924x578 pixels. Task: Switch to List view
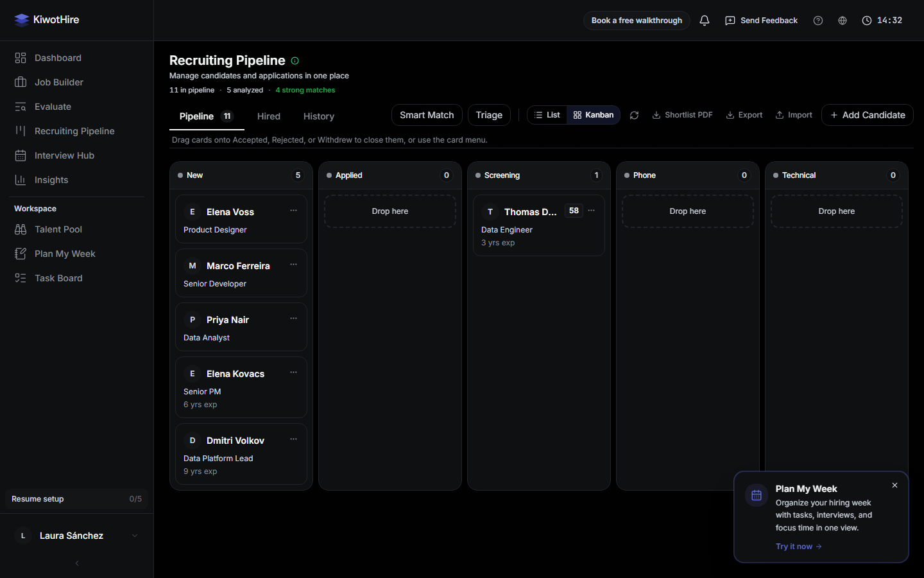click(x=547, y=115)
